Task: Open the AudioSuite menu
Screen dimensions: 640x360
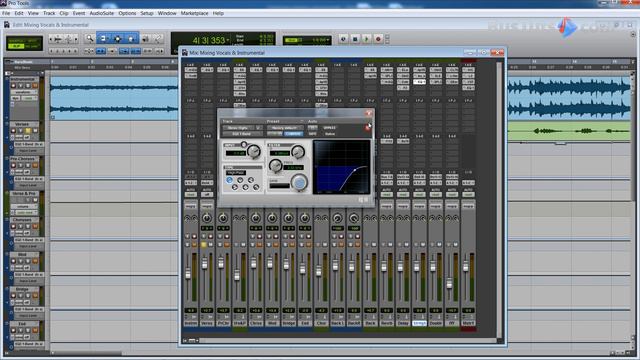Action: click(x=102, y=13)
